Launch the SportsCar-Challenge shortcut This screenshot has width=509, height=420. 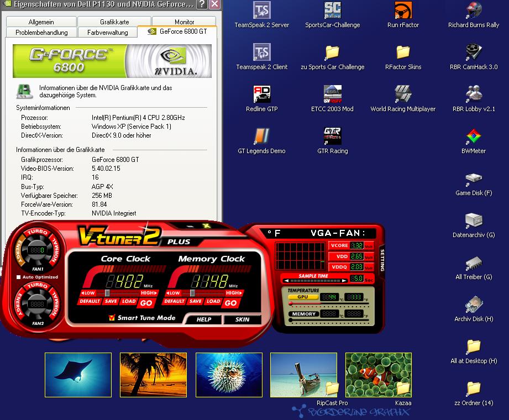332,11
